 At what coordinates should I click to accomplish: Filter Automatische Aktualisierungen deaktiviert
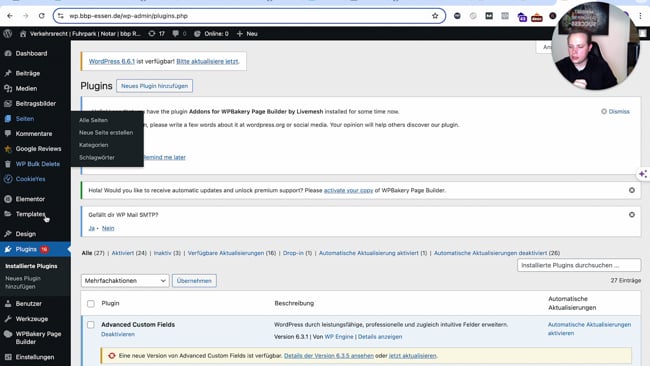(x=490, y=253)
